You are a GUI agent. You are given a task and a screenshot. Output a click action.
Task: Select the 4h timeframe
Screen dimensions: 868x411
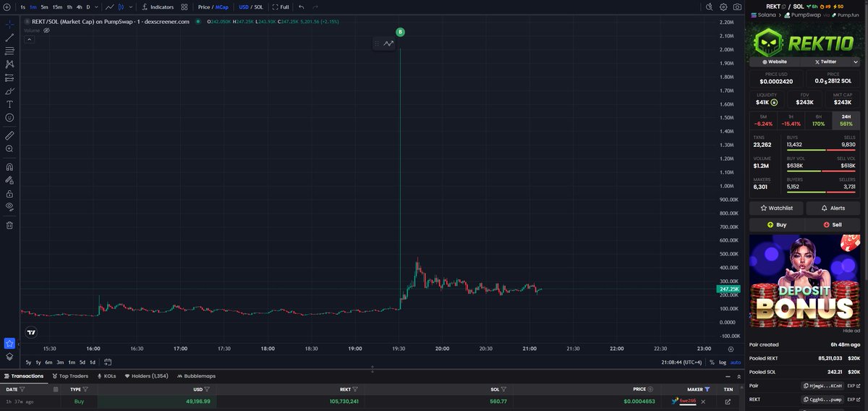(x=80, y=7)
